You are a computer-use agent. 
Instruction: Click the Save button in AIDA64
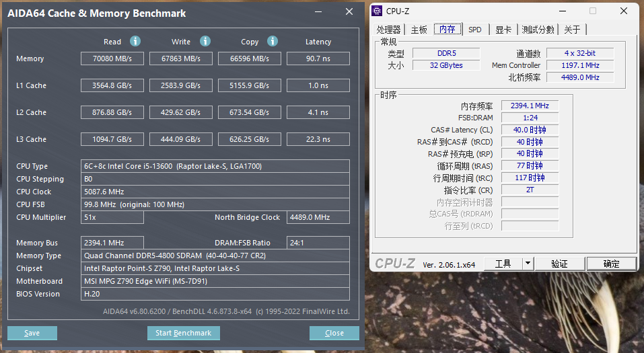(x=32, y=333)
